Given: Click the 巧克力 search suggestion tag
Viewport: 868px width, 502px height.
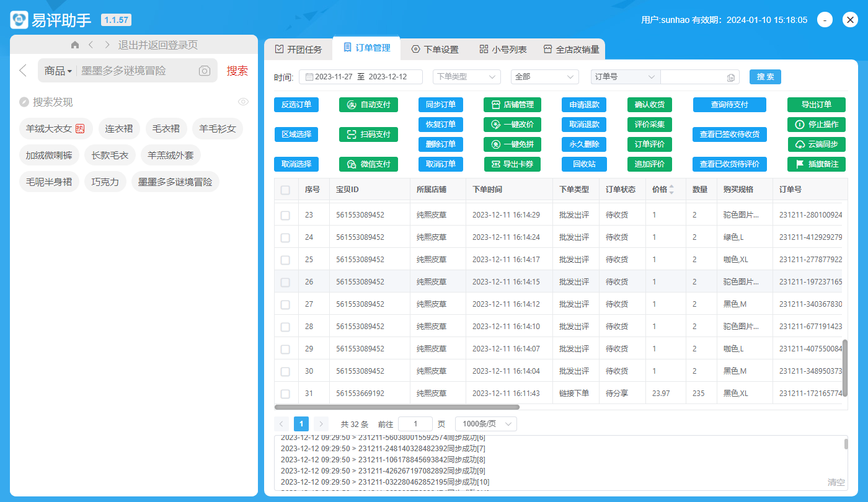Looking at the screenshot, I should (105, 182).
